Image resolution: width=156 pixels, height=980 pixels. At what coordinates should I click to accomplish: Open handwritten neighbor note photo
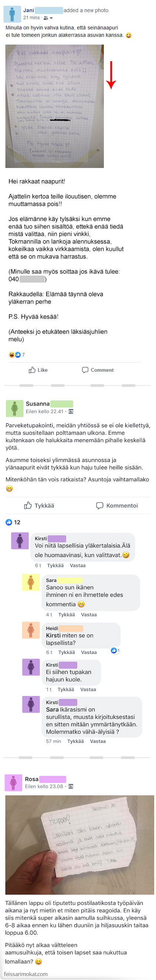55,106
